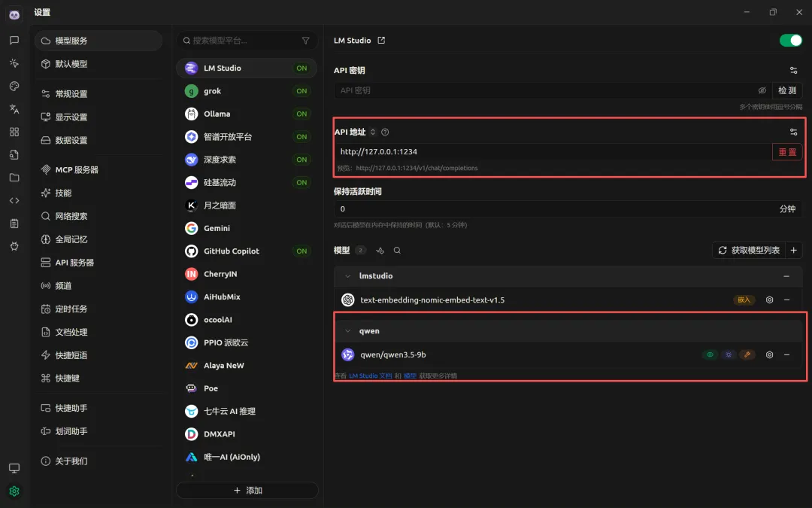Open API 服务器 settings section
The image size is (812, 508).
(98, 263)
